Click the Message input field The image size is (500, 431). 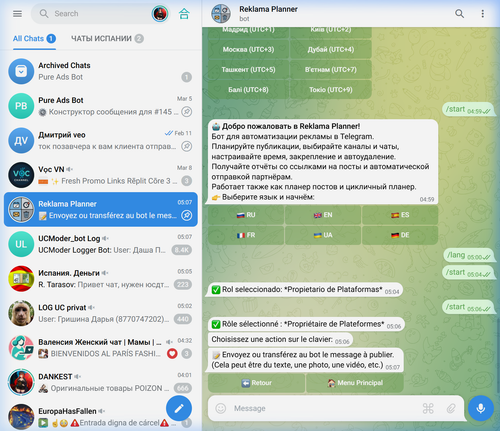323,408
